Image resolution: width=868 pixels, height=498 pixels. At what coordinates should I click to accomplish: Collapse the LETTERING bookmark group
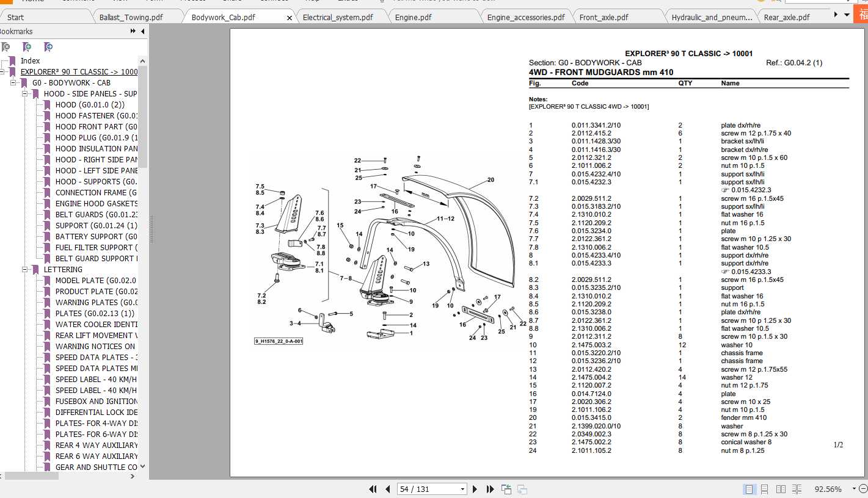(x=26, y=269)
